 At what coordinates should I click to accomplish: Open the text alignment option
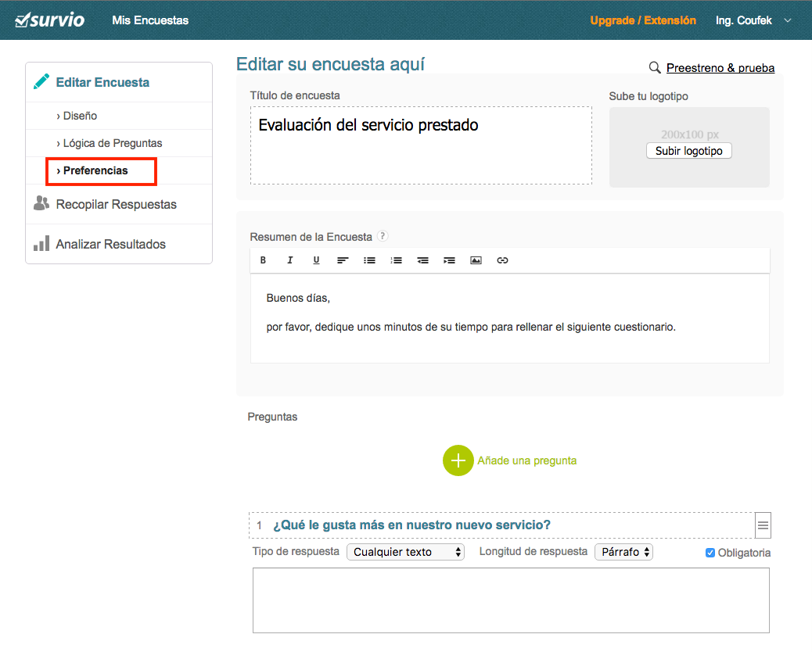[343, 260]
